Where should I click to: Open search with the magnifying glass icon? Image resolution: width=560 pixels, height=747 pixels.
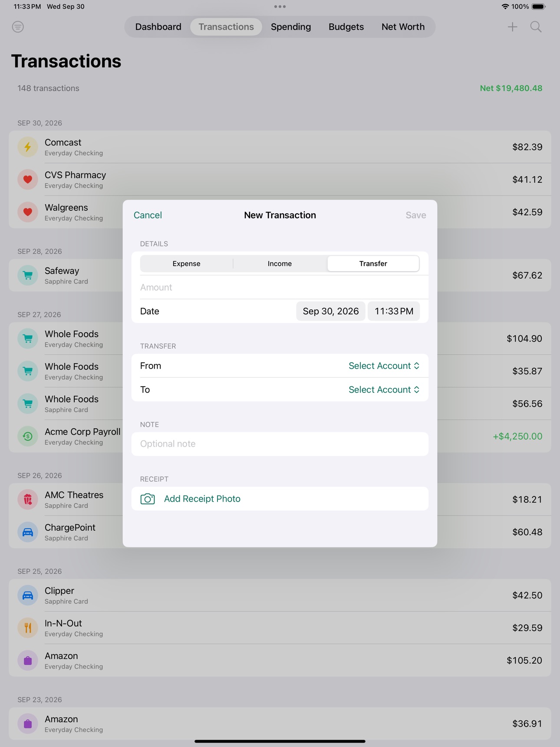[x=536, y=27]
